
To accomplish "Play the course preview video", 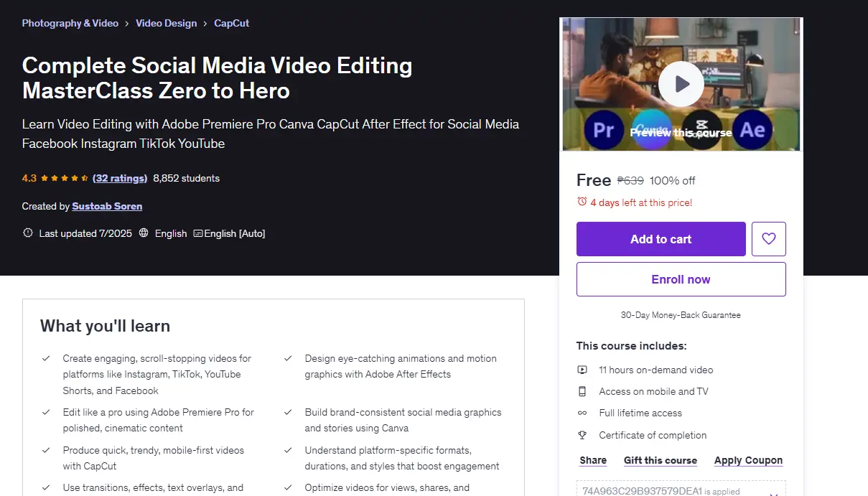I will click(681, 84).
